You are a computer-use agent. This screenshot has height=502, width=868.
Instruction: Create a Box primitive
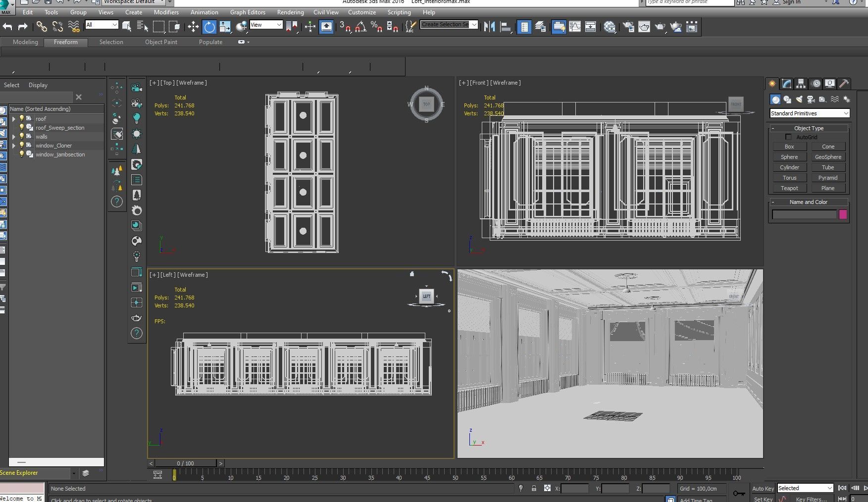tap(789, 147)
